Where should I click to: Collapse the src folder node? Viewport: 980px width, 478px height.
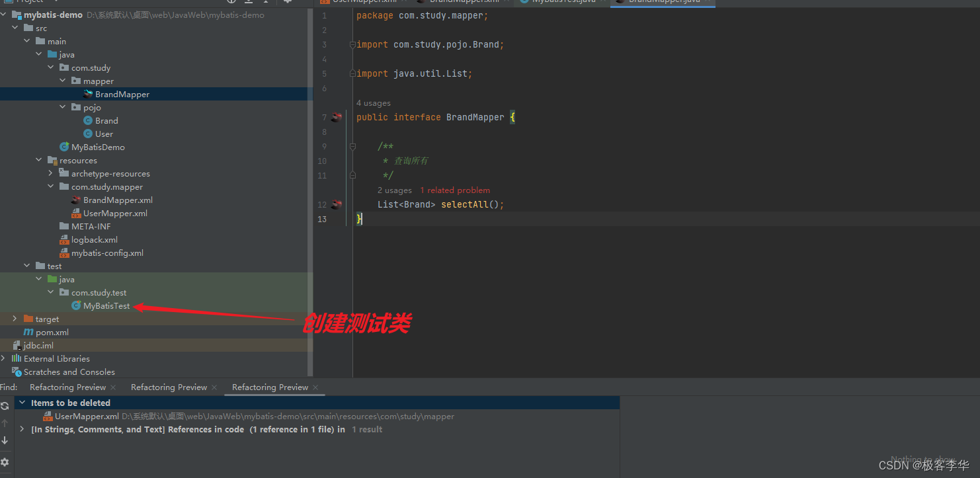click(15, 28)
